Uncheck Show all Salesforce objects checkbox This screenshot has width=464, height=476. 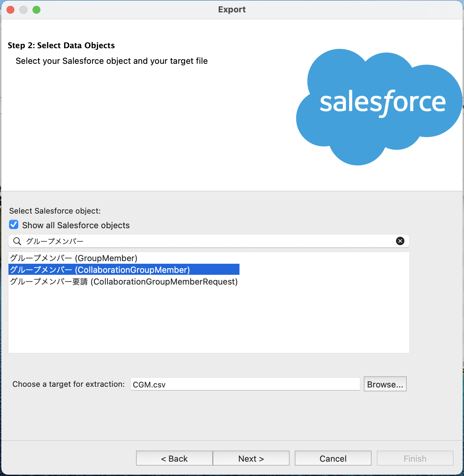point(14,225)
